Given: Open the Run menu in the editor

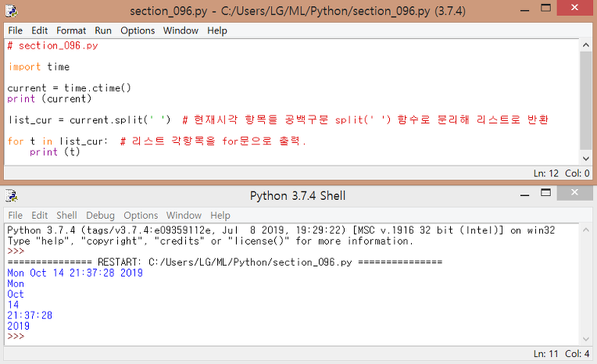Looking at the screenshot, I should coord(103,30).
